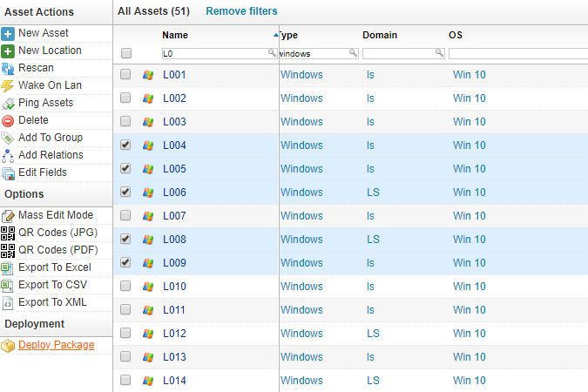Viewport: 588px width, 392px height.
Task: Open asset L012 name link
Action: (175, 334)
